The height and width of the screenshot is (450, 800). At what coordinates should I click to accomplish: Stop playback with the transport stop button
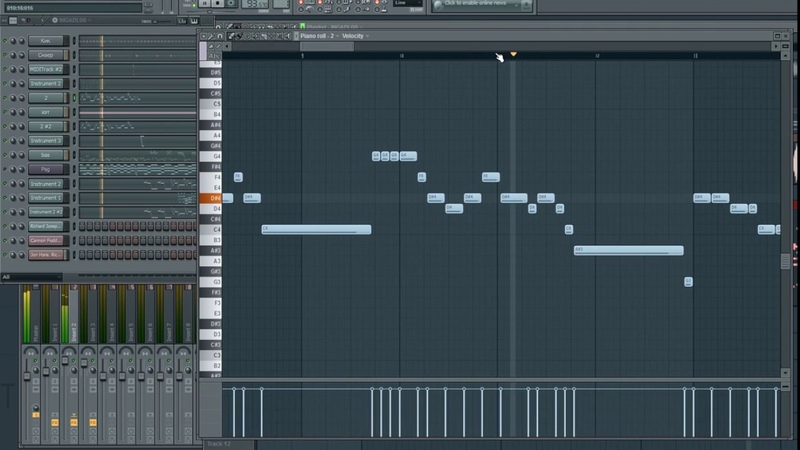(218, 3)
